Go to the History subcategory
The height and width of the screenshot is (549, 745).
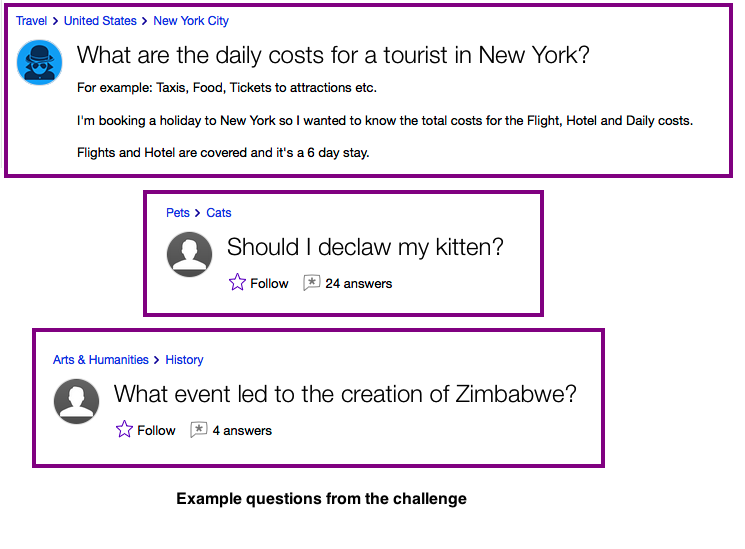pos(185,360)
